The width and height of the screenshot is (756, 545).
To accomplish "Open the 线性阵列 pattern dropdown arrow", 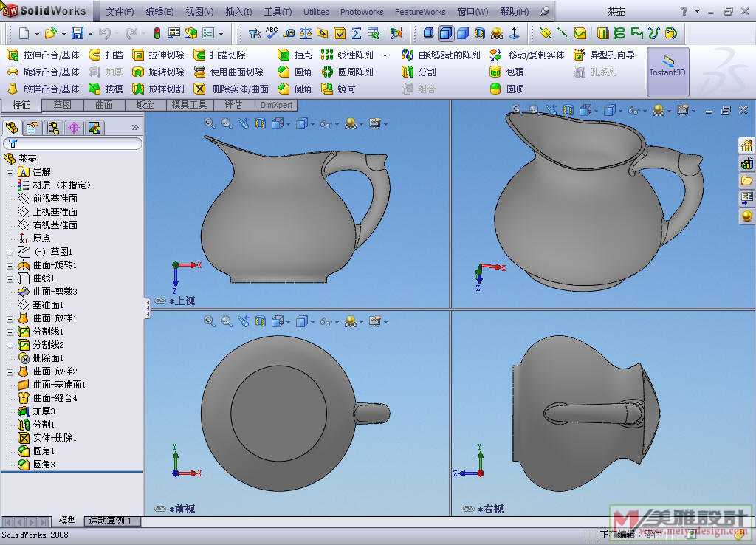I will click(x=385, y=55).
